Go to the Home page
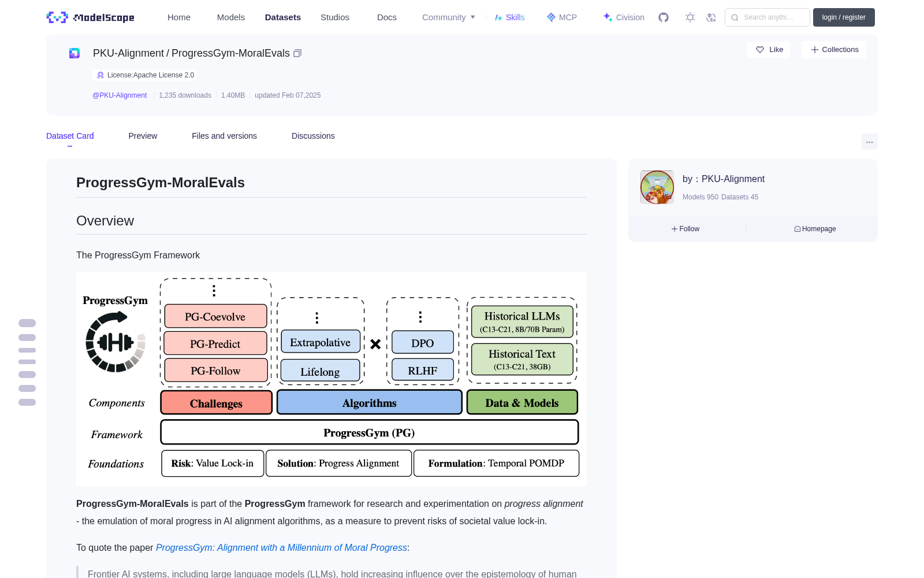The image size is (924, 578). (179, 17)
